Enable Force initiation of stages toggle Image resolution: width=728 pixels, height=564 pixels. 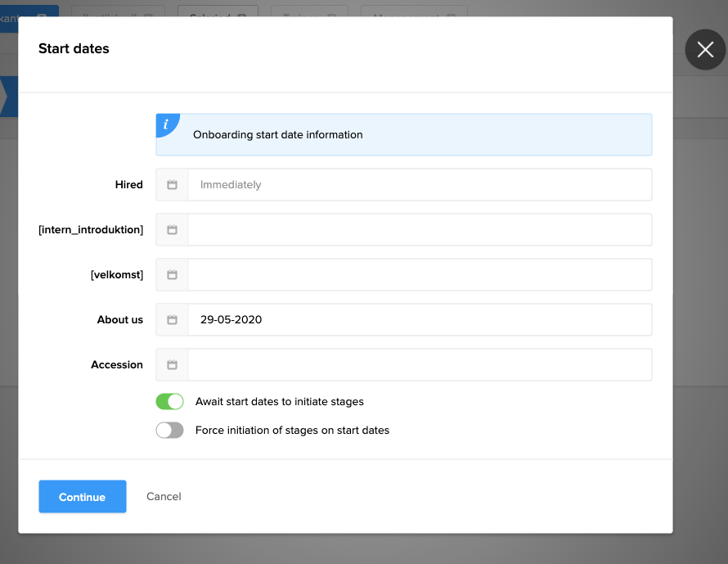coord(169,431)
